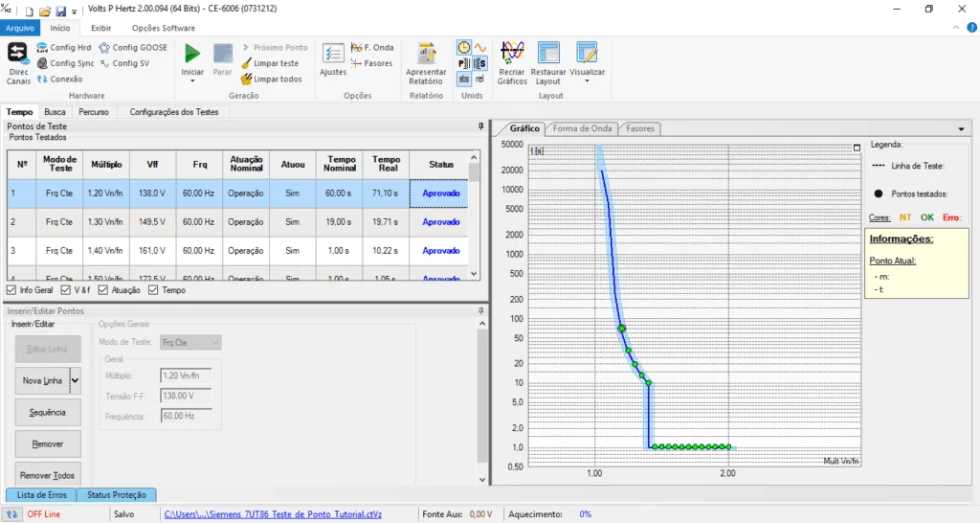980x523 pixels.
Task: Expand the Visualizar dropdown arrow
Action: pyautogui.click(x=587, y=81)
